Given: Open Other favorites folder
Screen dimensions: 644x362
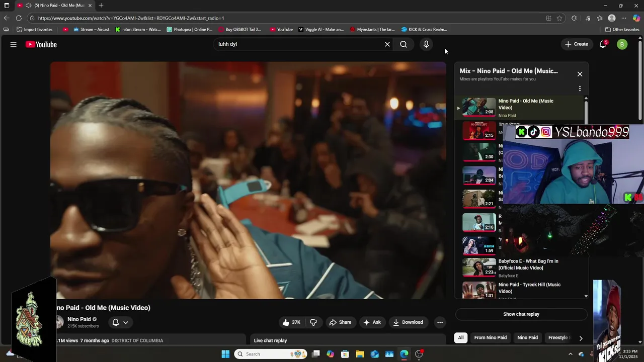Looking at the screenshot, I should (622, 30).
